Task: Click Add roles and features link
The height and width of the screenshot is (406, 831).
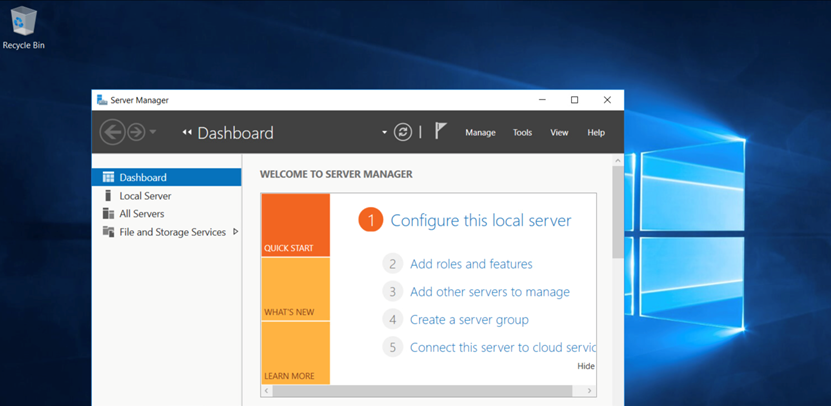Action: [471, 264]
